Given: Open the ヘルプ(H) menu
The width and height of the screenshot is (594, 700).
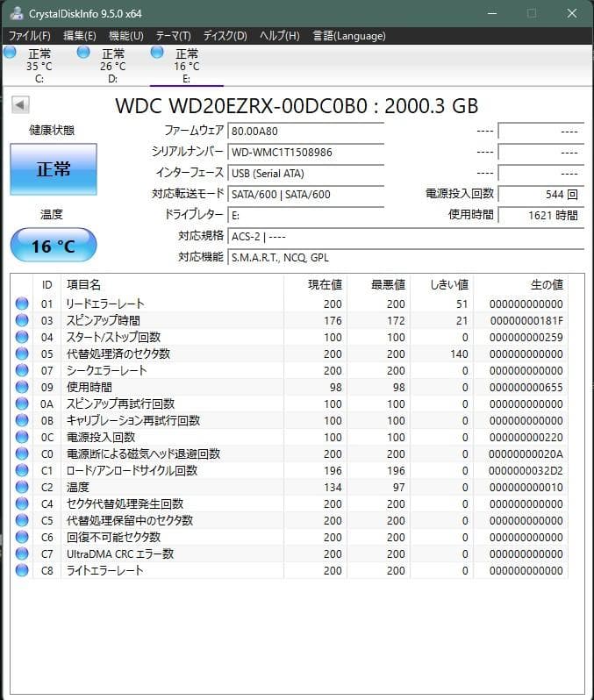Looking at the screenshot, I should click(280, 36).
